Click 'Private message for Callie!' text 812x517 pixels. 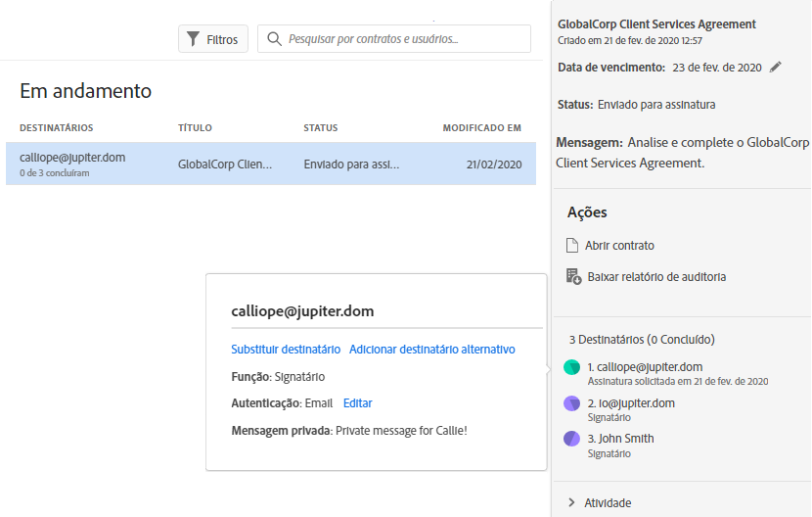coord(401,431)
